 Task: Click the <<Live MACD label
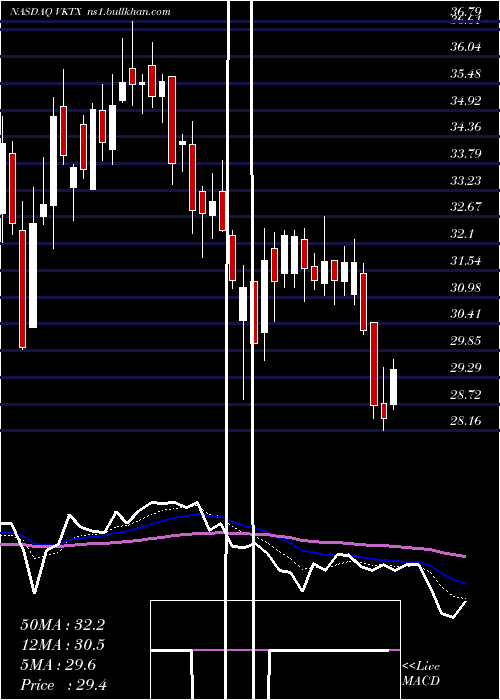coord(421,674)
